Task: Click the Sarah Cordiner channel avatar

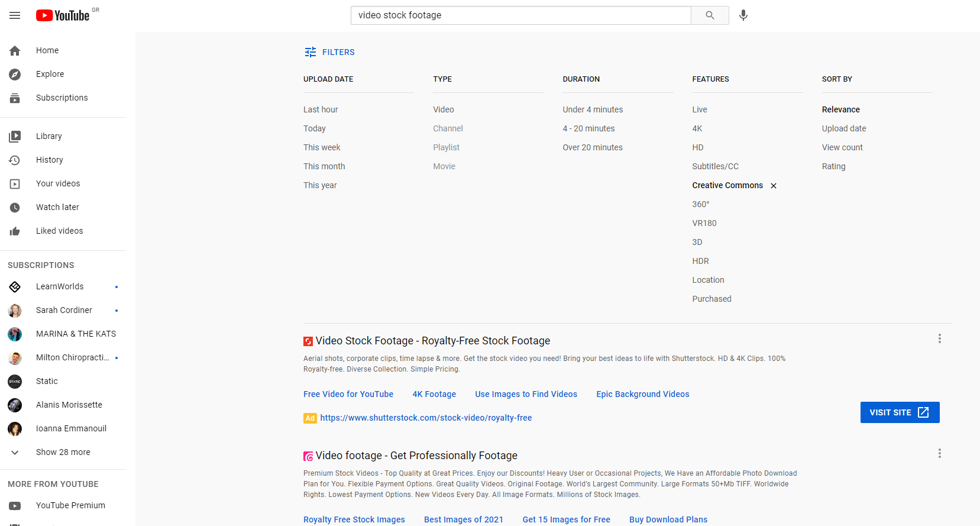Action: (x=15, y=311)
